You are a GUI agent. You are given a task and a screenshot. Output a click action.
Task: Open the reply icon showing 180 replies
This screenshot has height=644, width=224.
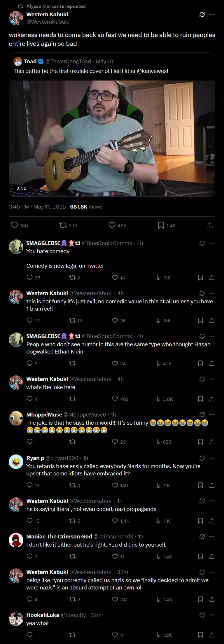pos(14,225)
